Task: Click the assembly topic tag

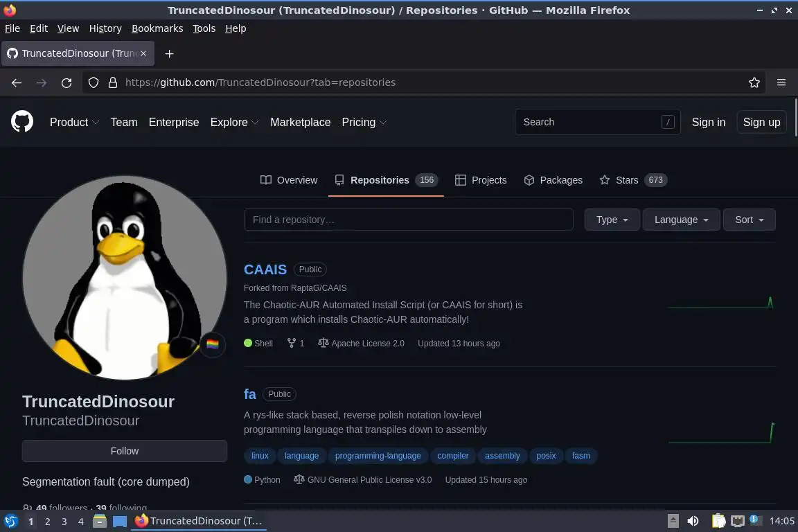Action: (x=502, y=456)
